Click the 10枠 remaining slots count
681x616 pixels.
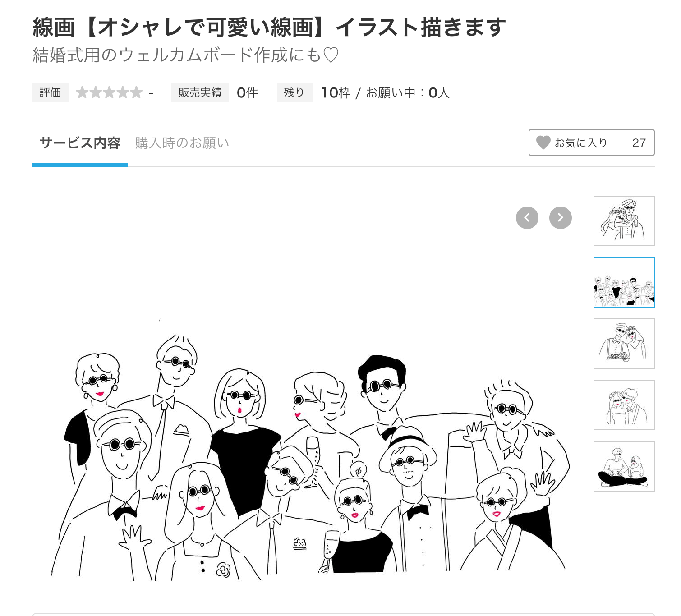click(336, 92)
